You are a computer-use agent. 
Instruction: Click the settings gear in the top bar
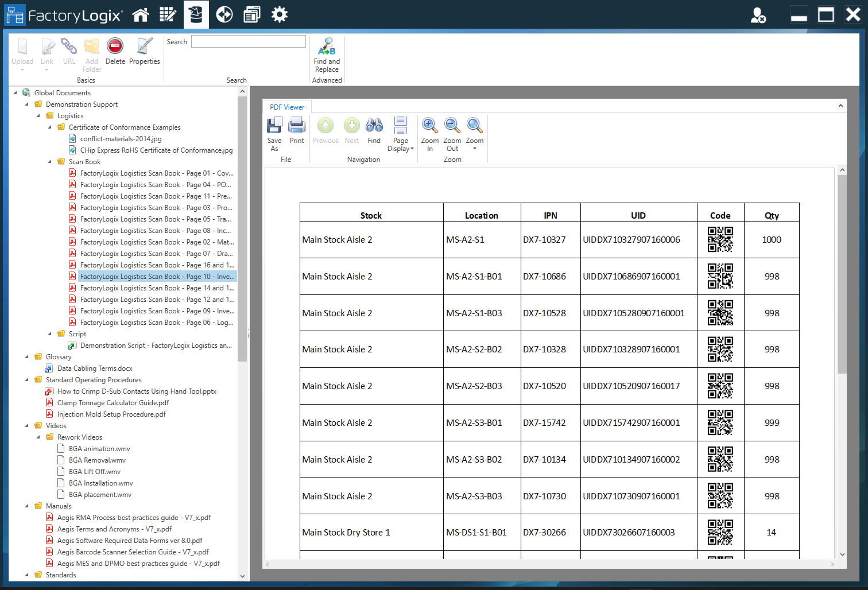pos(279,14)
